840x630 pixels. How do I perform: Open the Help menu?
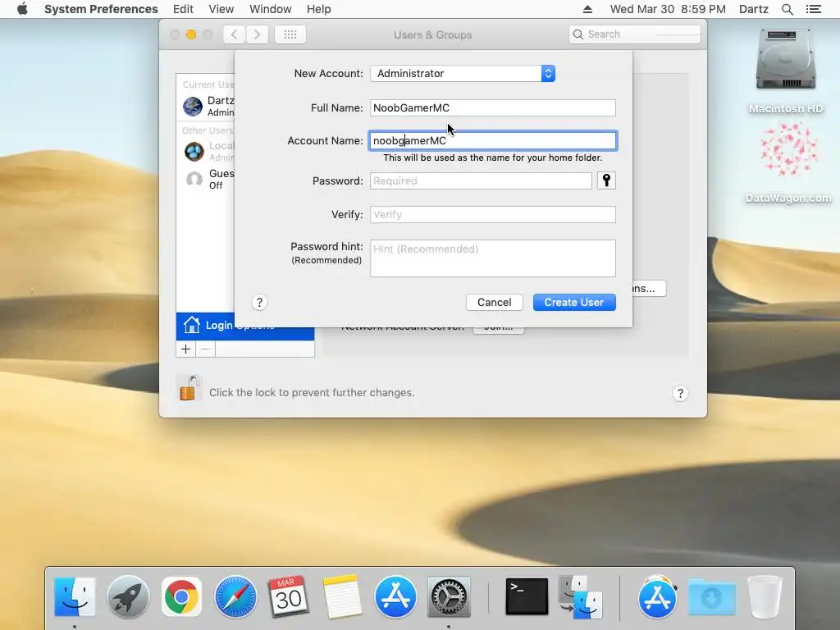(x=318, y=9)
